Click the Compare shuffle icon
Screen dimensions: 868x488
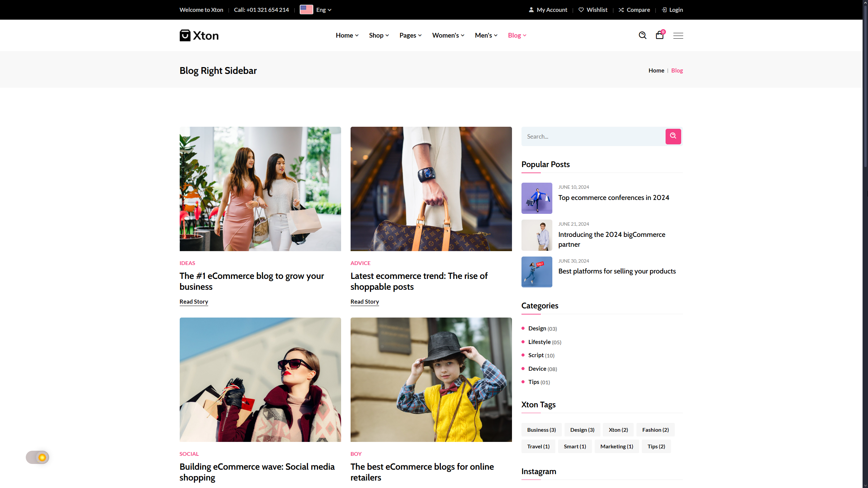pos(621,10)
